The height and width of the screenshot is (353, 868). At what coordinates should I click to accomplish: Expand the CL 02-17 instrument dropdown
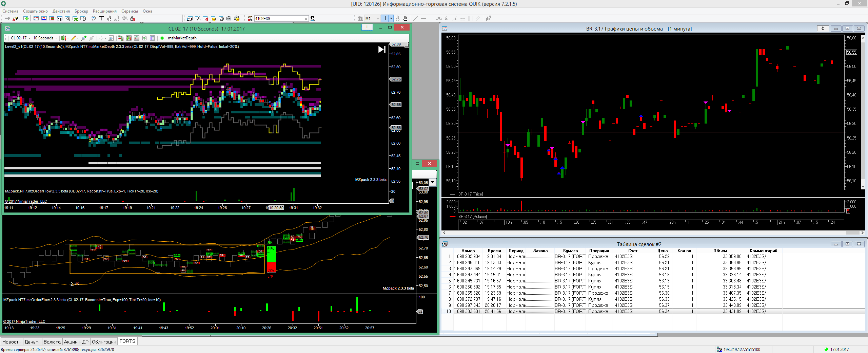click(29, 38)
